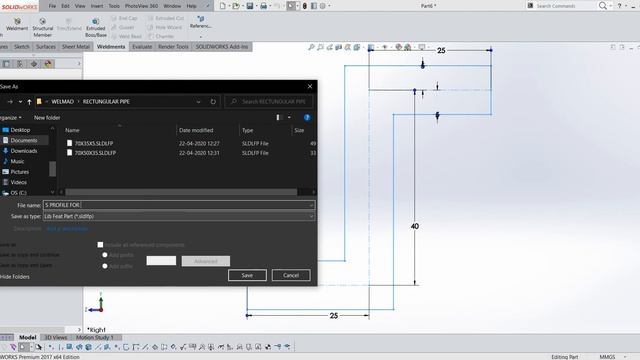Click Hide Folders
Viewport: 640px width, 360px height.
(15, 277)
